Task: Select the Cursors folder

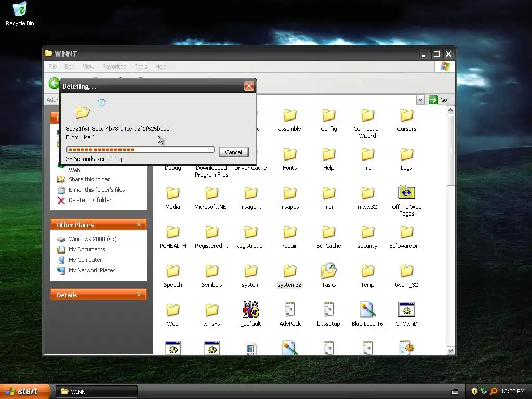Action: tap(406, 121)
